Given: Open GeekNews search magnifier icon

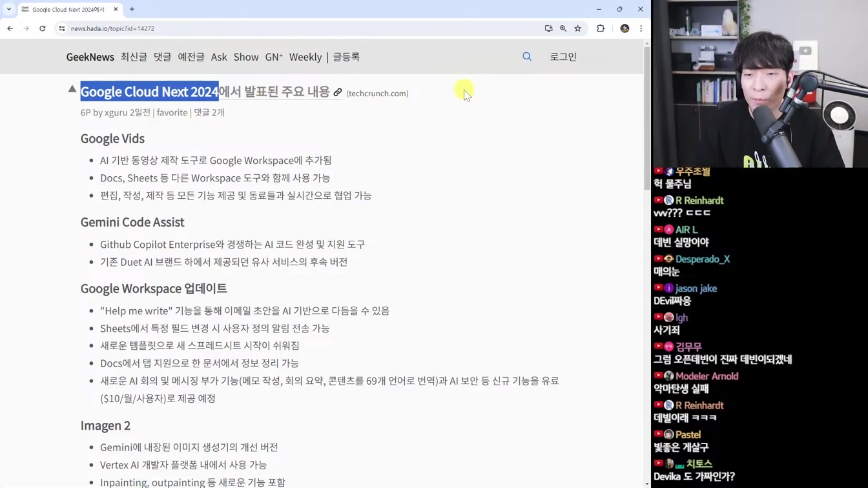Looking at the screenshot, I should point(527,57).
